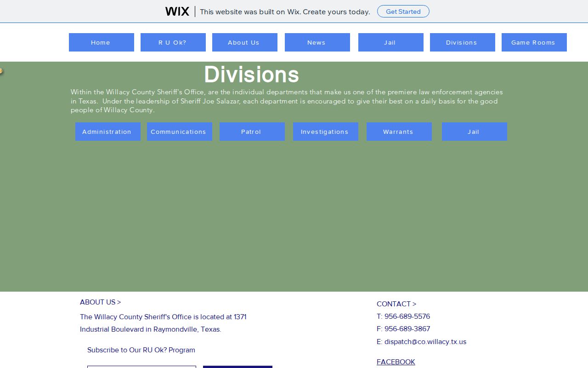Open the Home menu item
The width and height of the screenshot is (588, 368).
[x=102, y=42]
